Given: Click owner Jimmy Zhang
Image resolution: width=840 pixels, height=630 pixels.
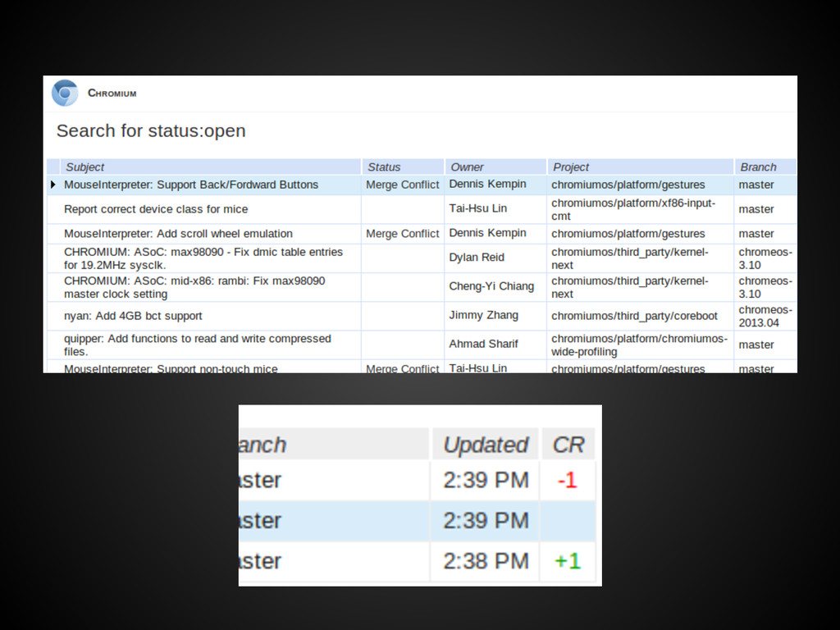Looking at the screenshot, I should [483, 315].
